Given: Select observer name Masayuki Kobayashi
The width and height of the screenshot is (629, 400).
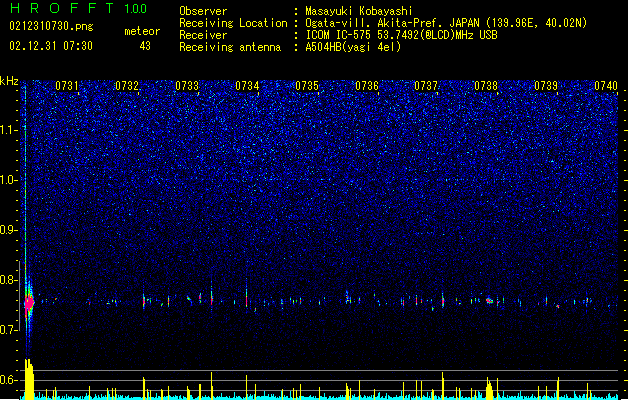Looking at the screenshot, I should [x=359, y=11].
